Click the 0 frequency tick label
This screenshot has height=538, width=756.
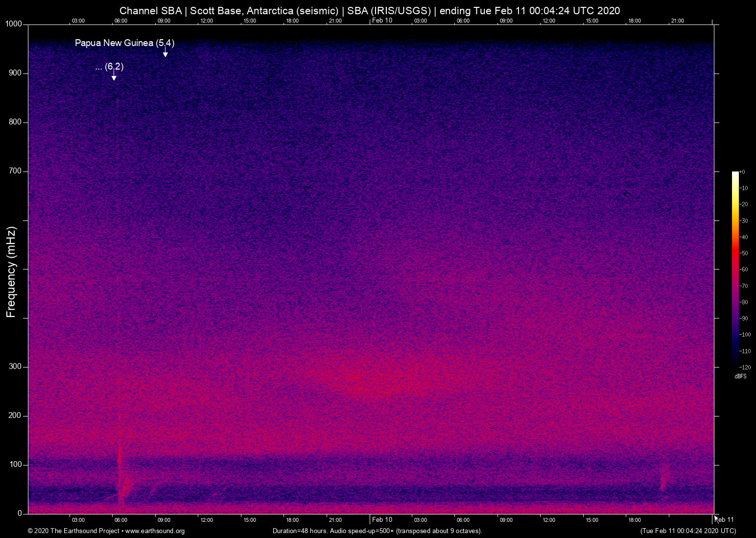click(20, 514)
